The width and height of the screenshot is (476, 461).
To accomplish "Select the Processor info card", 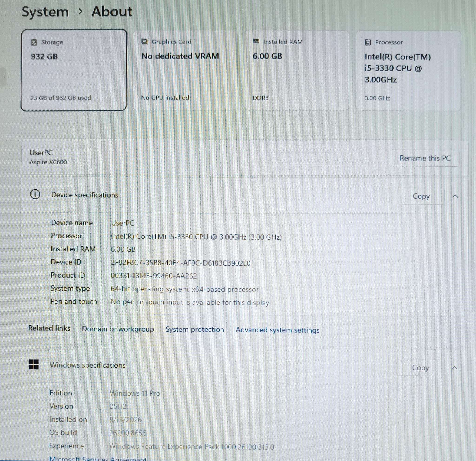I will (408, 71).
